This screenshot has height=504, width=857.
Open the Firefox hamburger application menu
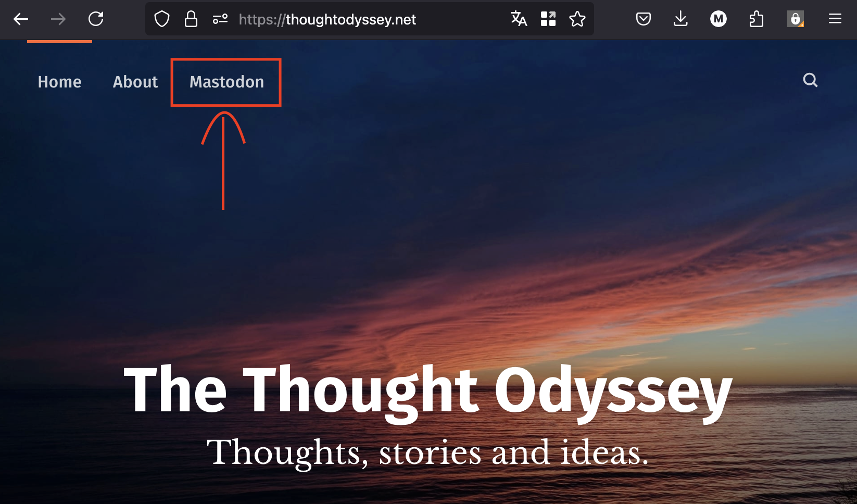(835, 19)
